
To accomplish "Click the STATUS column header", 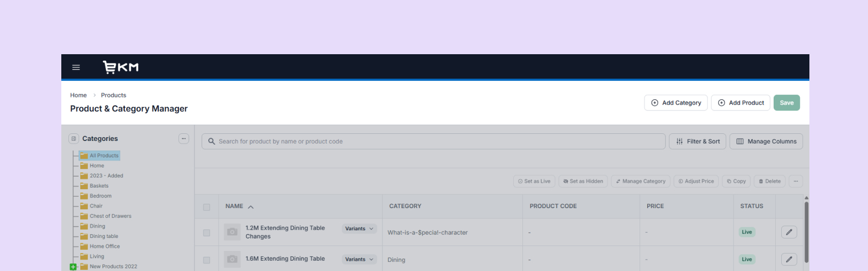I will (752, 207).
